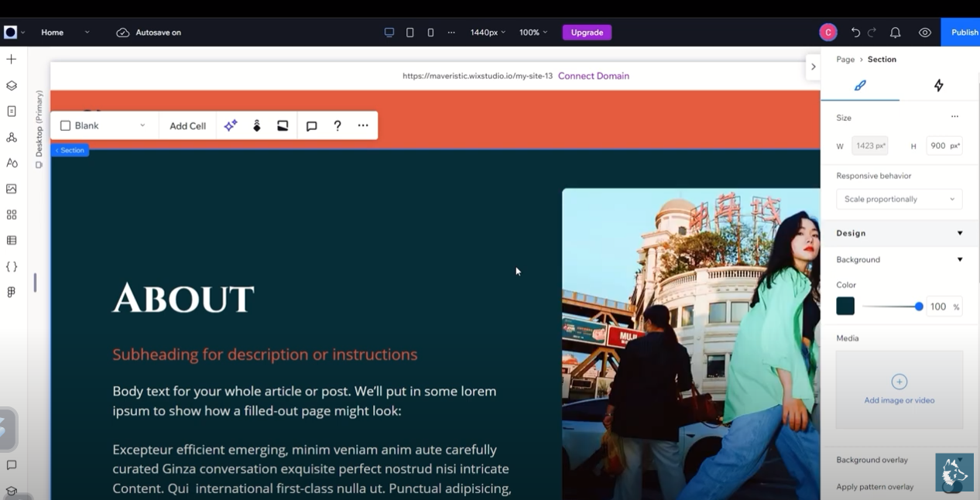Open Size more options ellipsis
980x500 pixels.
click(x=954, y=117)
